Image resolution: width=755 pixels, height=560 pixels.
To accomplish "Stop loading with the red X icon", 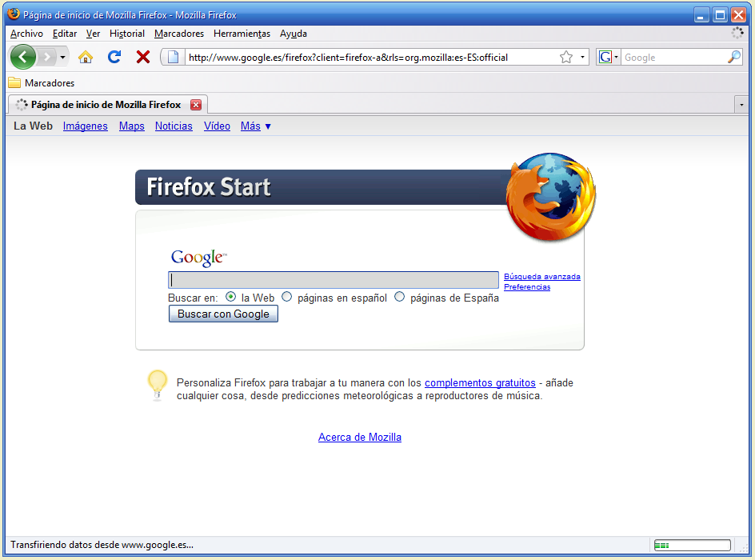I will [x=143, y=57].
